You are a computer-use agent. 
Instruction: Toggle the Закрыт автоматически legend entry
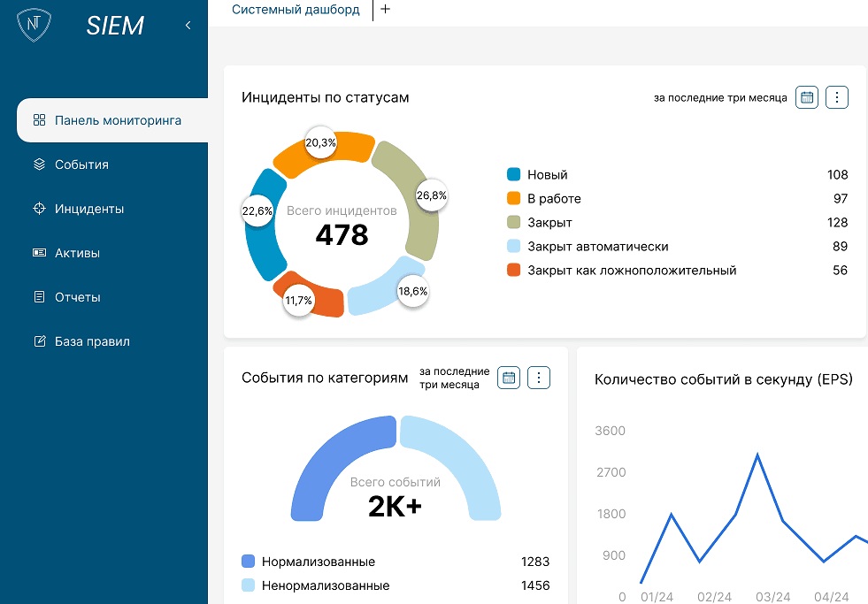pos(597,247)
